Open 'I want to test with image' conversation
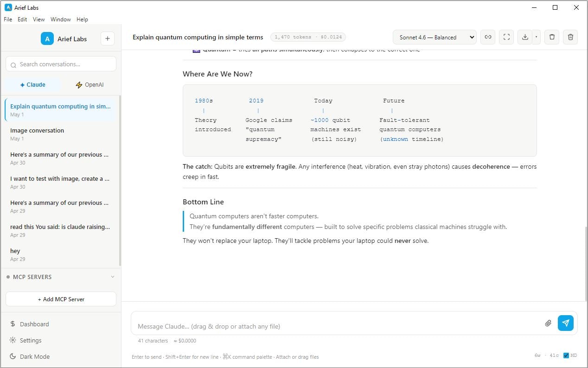The image size is (588, 368). (x=60, y=182)
